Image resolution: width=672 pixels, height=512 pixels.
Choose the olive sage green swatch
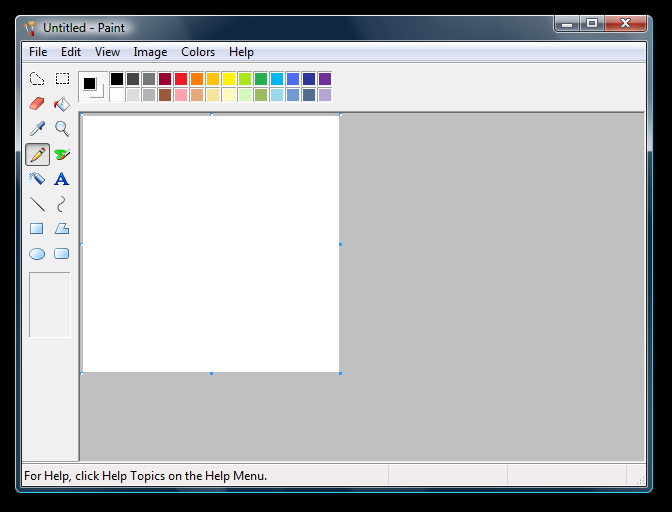coord(261,95)
